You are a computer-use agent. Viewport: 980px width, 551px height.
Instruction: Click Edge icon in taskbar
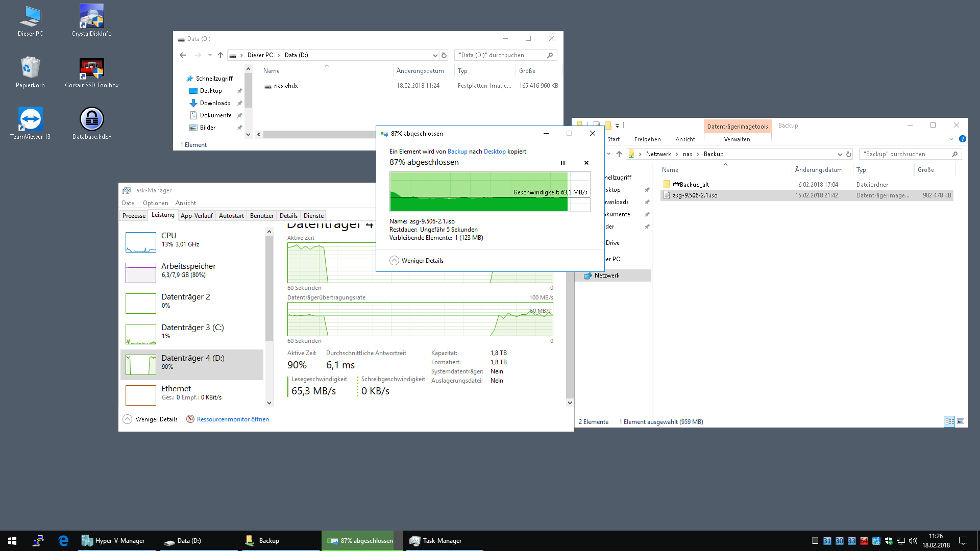pos(63,541)
